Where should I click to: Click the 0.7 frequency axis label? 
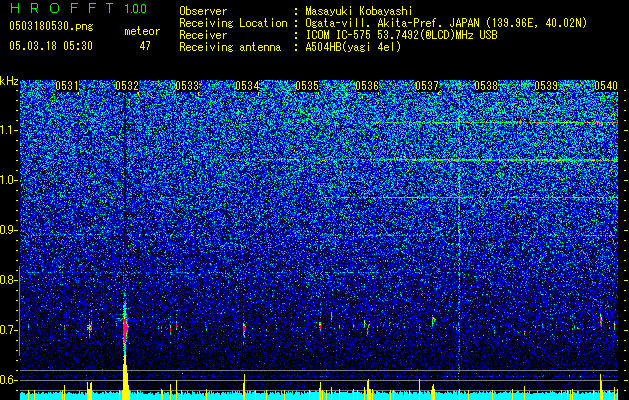click(x=8, y=330)
